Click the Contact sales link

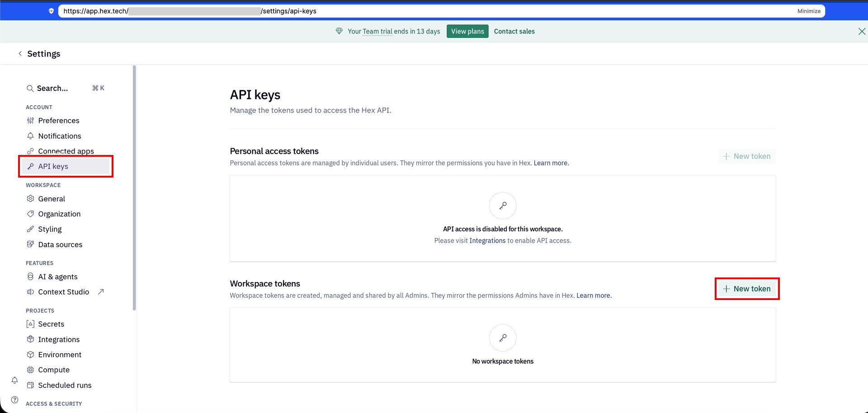tap(514, 31)
